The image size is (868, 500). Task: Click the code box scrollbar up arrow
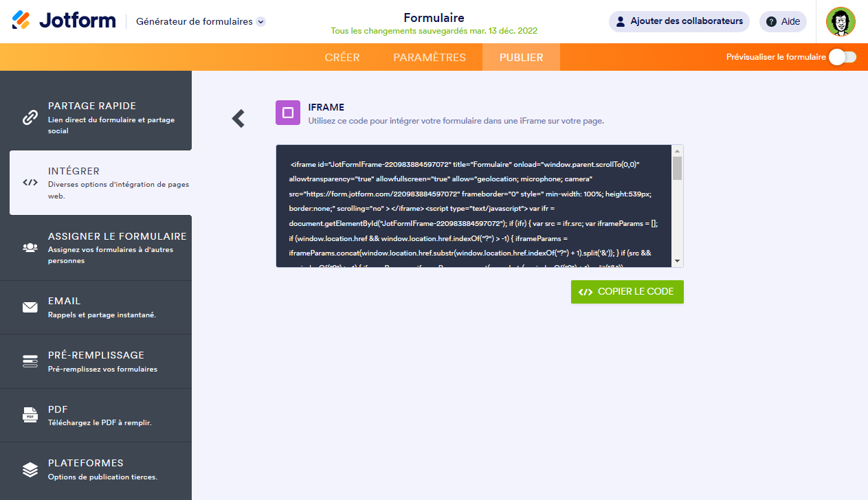677,150
